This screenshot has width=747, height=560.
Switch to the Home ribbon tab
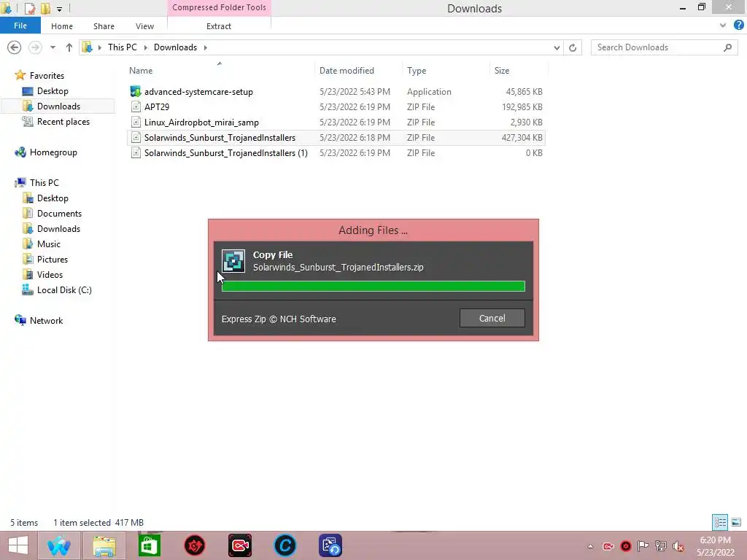tap(62, 26)
